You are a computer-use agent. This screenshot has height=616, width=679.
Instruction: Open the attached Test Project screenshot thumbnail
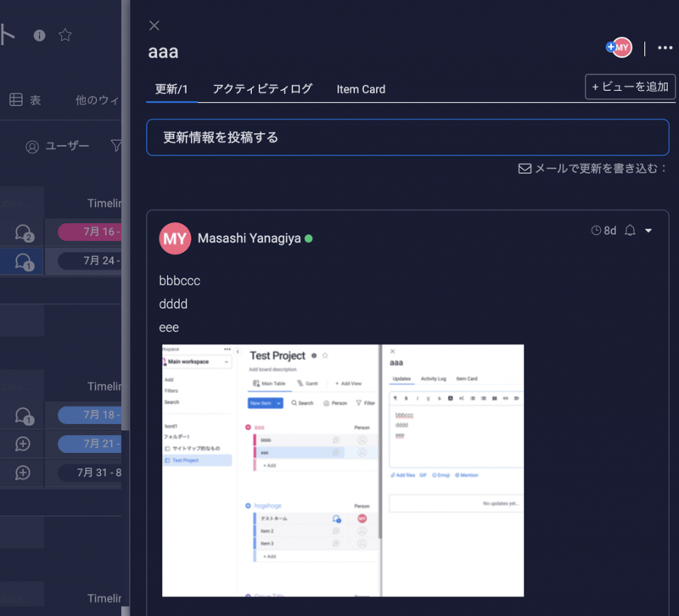[x=343, y=470]
